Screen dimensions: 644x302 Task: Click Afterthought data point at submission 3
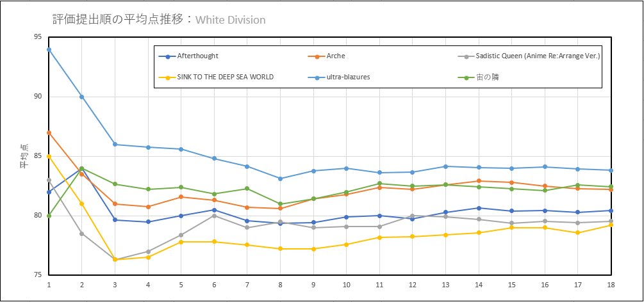115,220
